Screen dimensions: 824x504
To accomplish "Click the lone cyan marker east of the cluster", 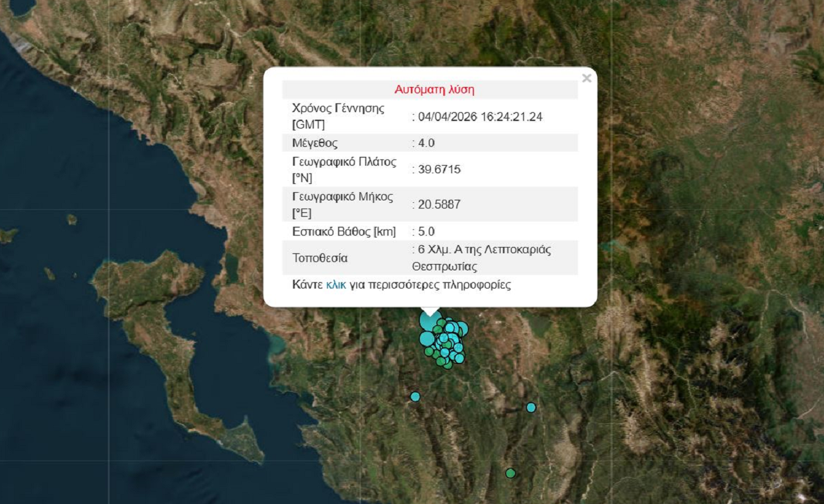I will coord(530,407).
